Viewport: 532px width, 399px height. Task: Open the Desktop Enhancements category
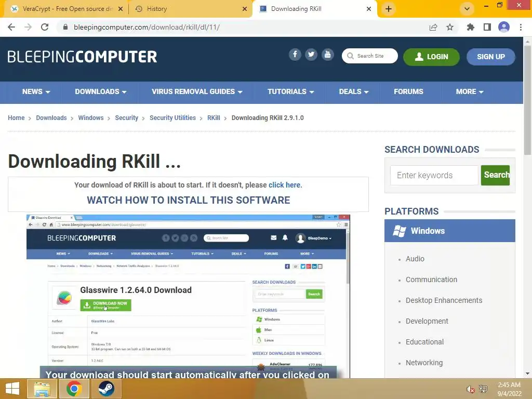click(x=444, y=300)
